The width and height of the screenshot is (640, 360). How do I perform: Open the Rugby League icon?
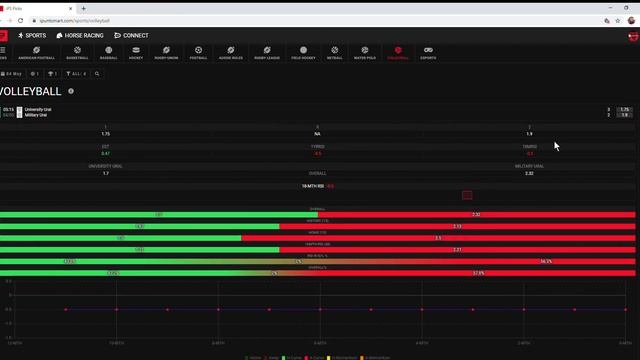(x=267, y=50)
